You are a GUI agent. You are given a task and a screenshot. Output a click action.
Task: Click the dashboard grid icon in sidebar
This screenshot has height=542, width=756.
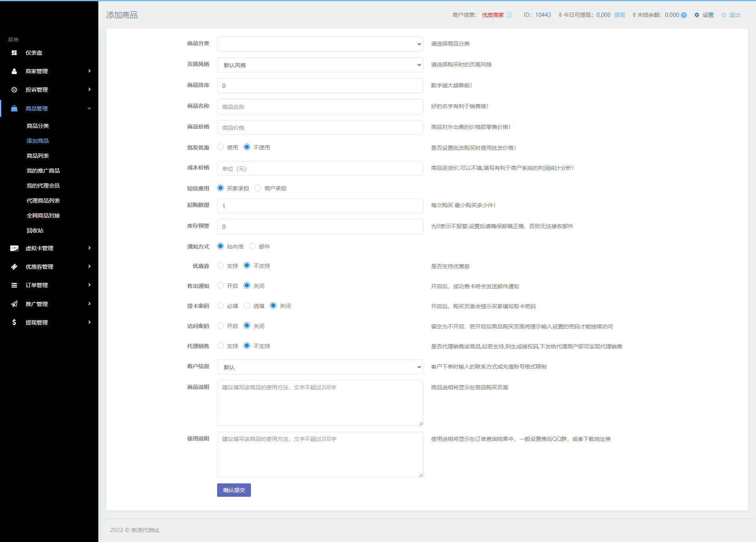14,53
